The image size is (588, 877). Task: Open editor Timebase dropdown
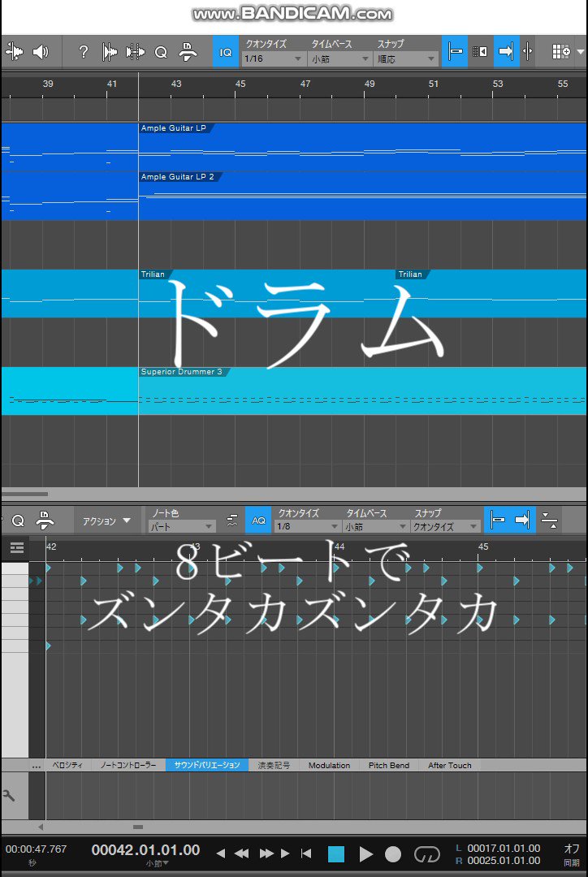375,527
